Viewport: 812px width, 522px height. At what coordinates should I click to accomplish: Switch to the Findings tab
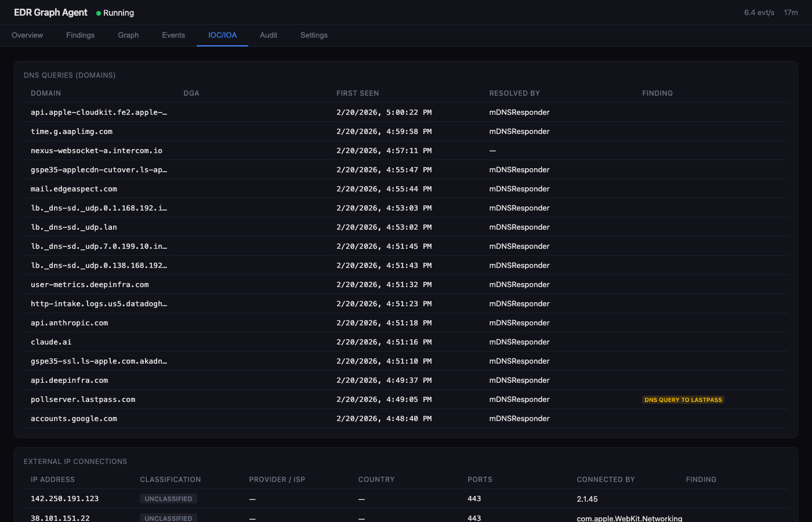[80, 35]
